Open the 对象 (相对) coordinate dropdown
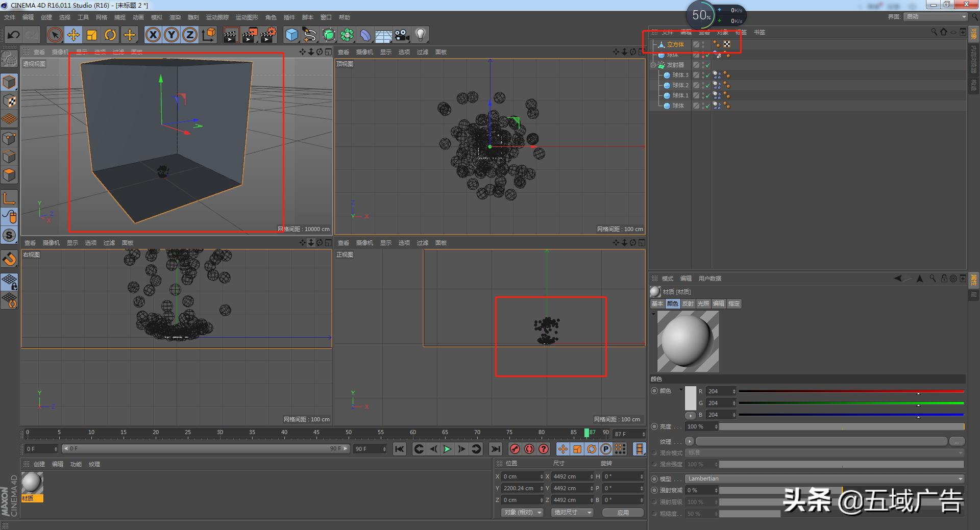 click(x=521, y=512)
